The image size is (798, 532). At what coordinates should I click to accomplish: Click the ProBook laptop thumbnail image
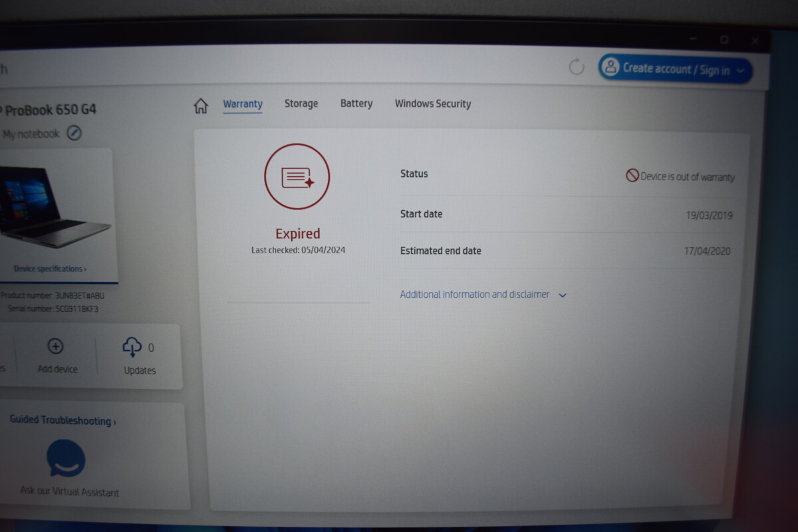[x=55, y=207]
